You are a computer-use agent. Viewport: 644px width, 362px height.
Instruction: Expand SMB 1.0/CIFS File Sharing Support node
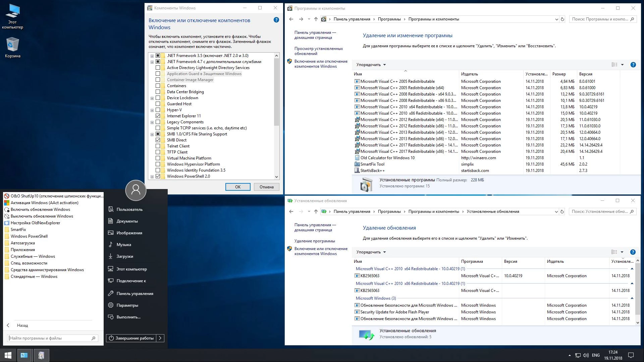pos(152,134)
